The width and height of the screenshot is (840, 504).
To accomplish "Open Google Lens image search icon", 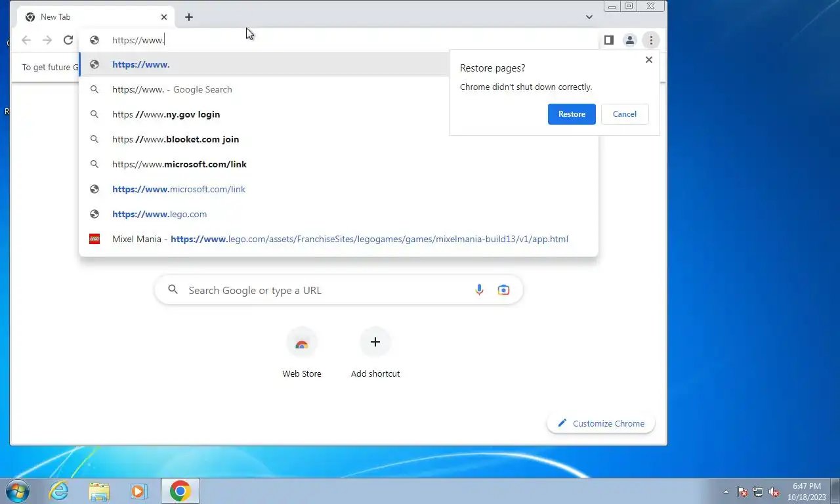I will click(503, 290).
